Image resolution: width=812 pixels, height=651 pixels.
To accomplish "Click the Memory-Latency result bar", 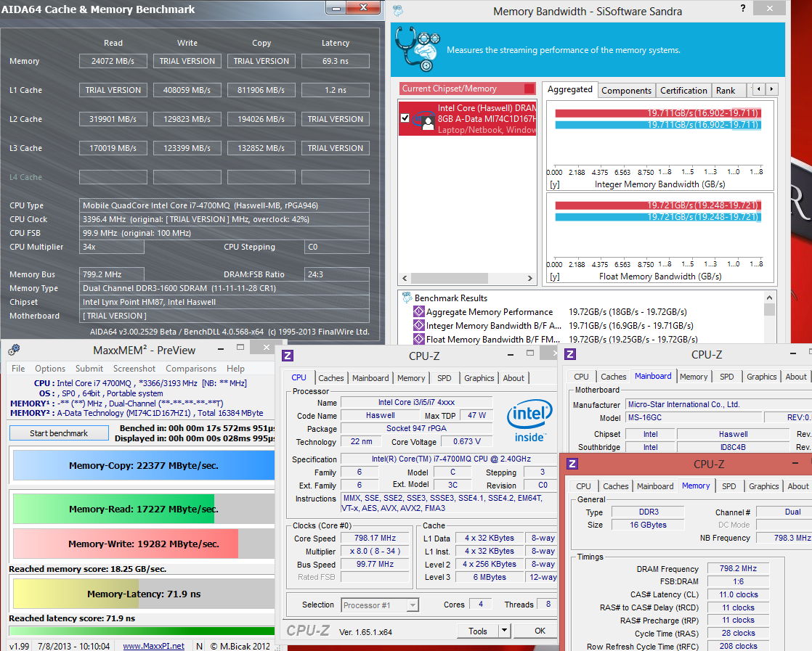I will pos(144,594).
